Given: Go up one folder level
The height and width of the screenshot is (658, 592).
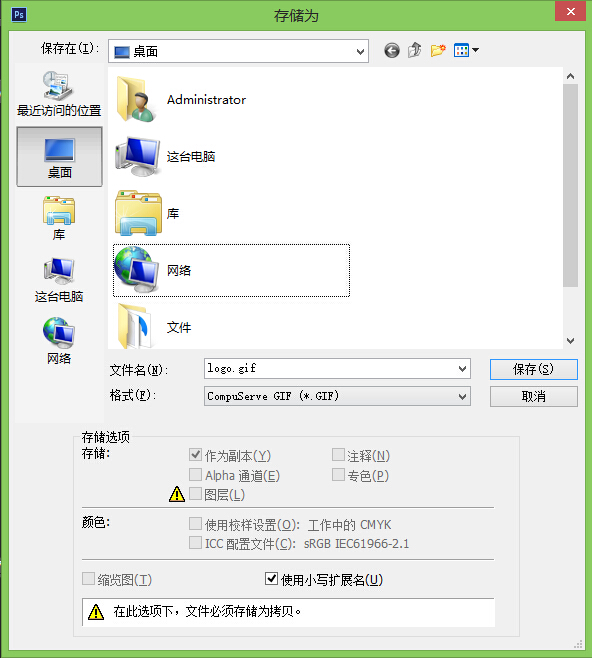Looking at the screenshot, I should (415, 50).
